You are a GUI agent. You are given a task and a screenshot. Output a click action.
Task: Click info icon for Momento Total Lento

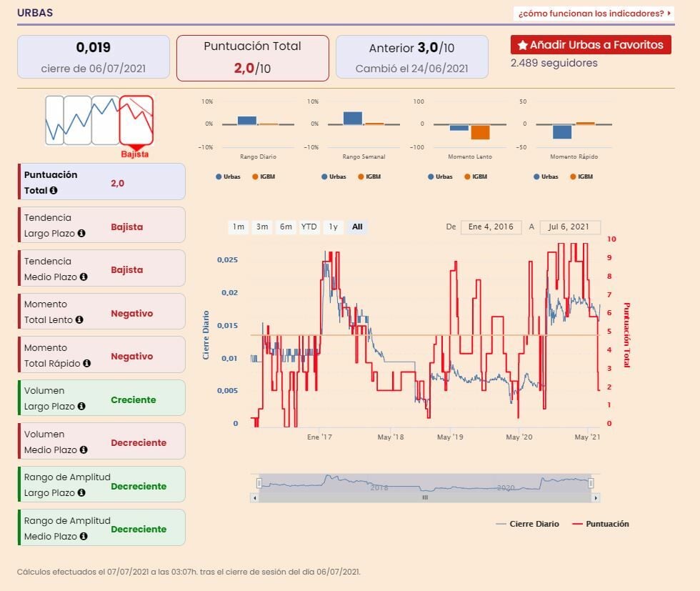(79, 320)
